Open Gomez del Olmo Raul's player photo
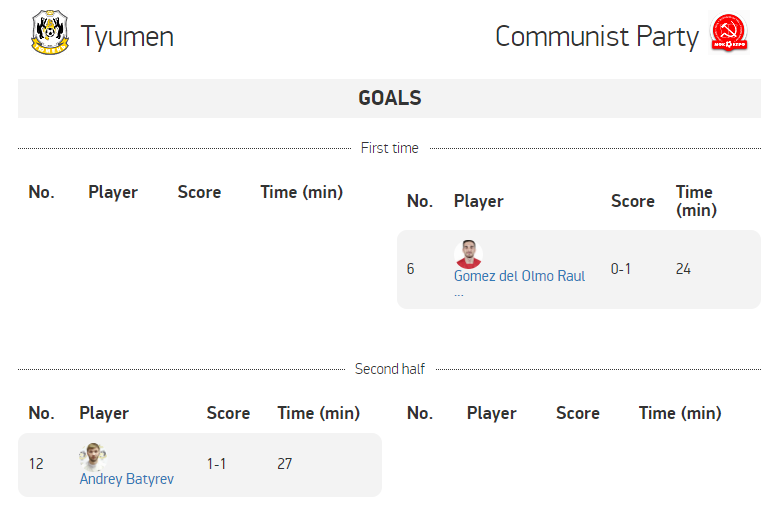This screenshot has height=520, width=780. [468, 254]
